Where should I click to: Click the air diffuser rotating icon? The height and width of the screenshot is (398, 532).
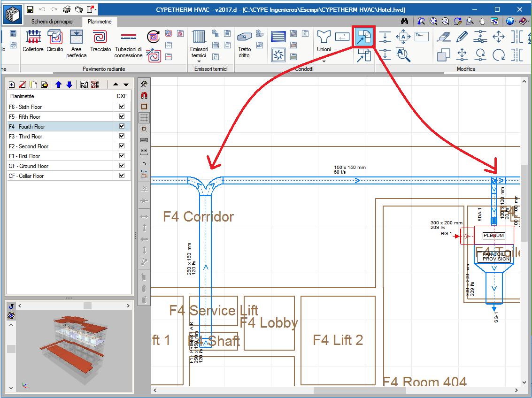click(x=278, y=55)
